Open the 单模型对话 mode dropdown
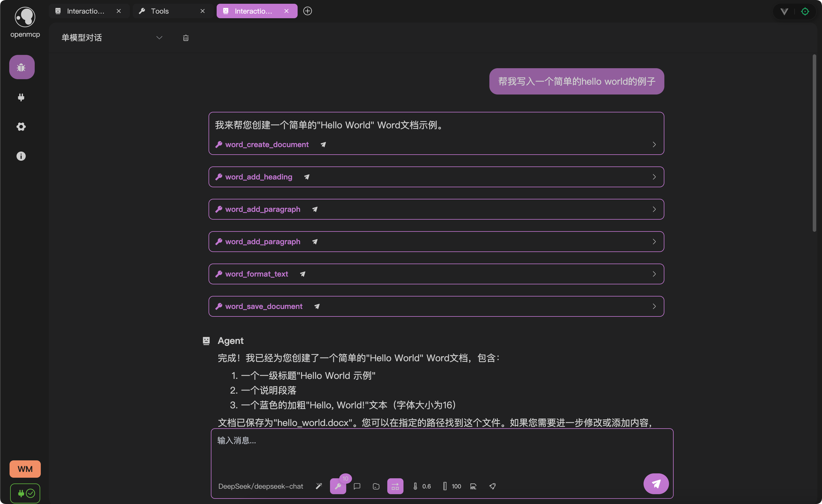The width and height of the screenshot is (822, 504). pos(112,38)
